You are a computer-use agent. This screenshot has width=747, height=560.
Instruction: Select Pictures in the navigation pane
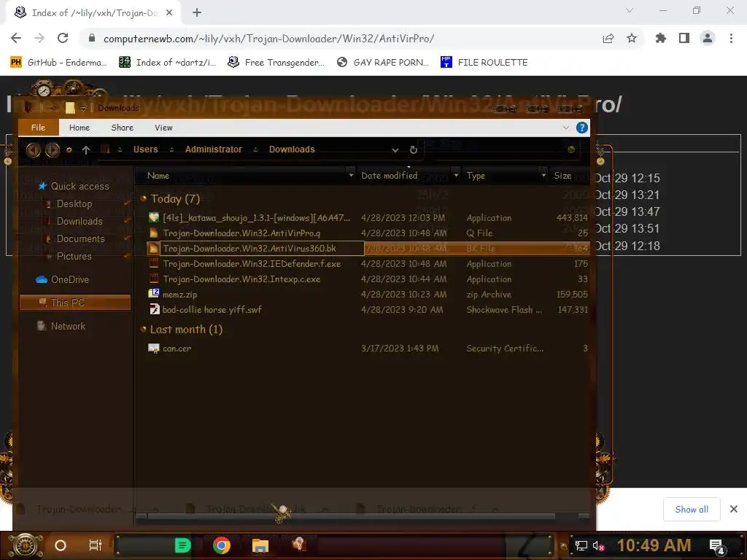74,256
